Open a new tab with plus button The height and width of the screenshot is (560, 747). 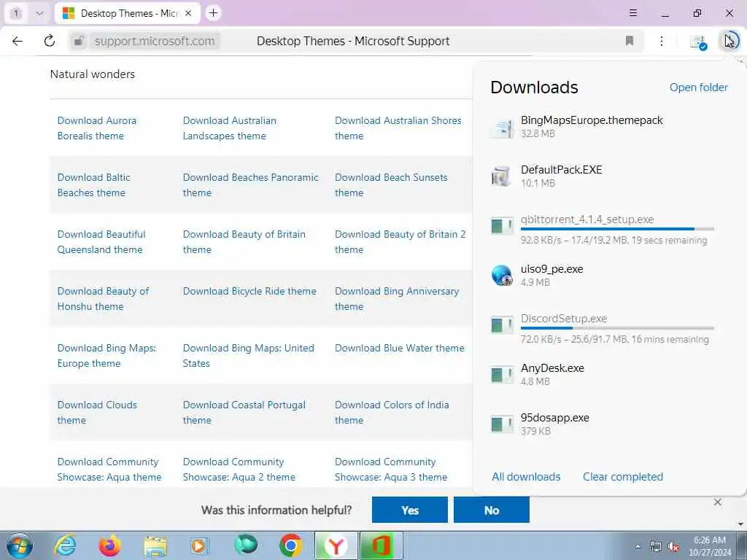click(x=214, y=13)
